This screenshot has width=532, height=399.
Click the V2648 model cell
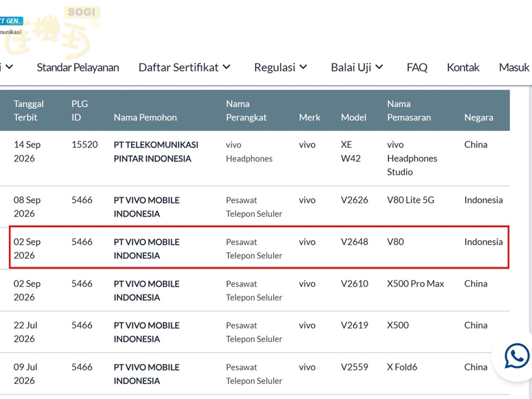(x=354, y=241)
